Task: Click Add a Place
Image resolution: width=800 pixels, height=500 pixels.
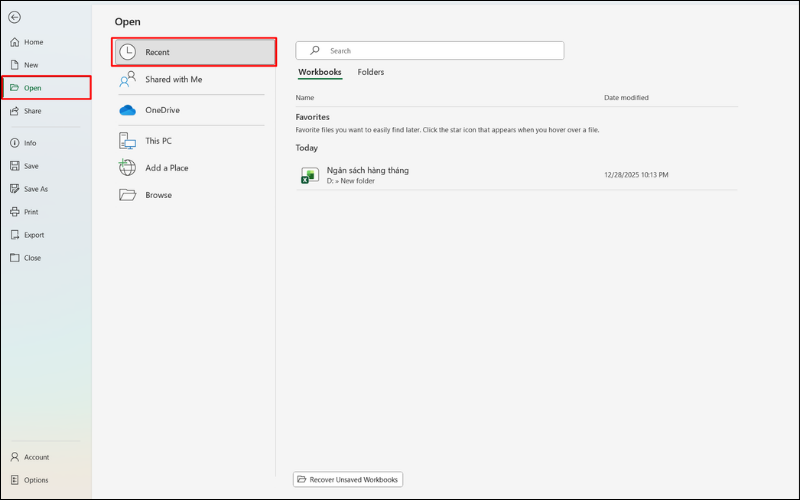Action: 194,168
